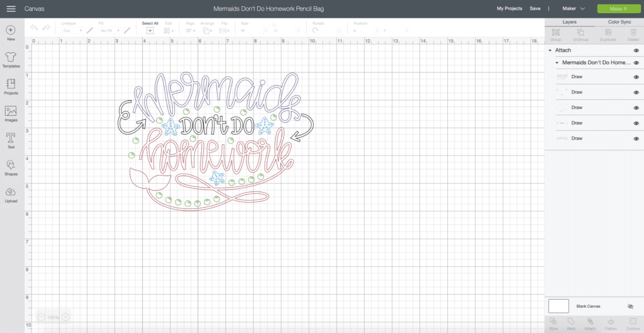The width and height of the screenshot is (644, 333).
Task: Hide the fifth Draw layer
Action: point(636,138)
